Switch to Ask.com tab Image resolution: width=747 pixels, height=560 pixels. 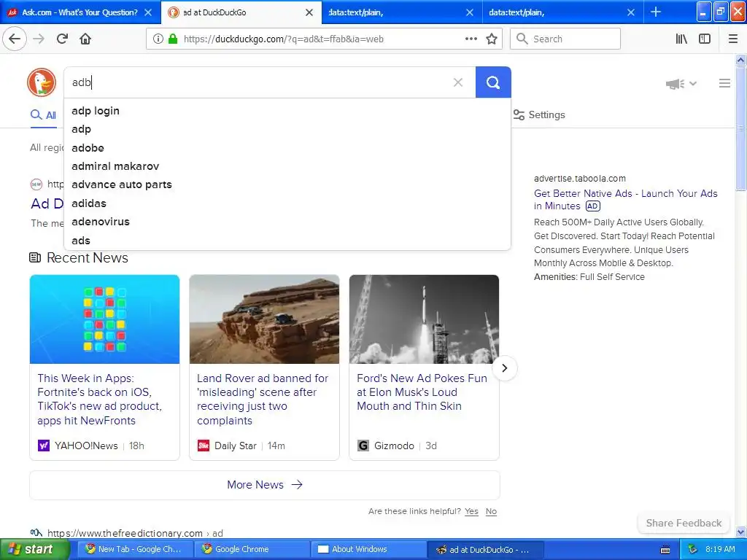click(x=80, y=12)
